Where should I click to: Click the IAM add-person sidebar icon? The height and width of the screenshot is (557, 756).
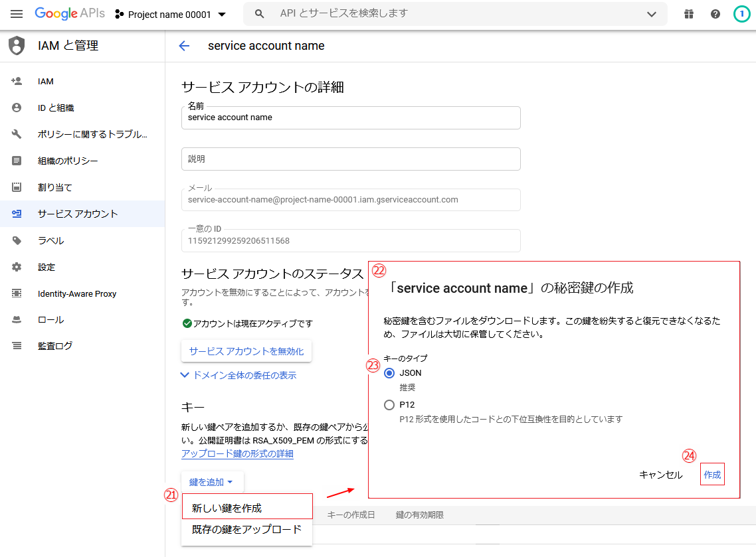(x=17, y=81)
